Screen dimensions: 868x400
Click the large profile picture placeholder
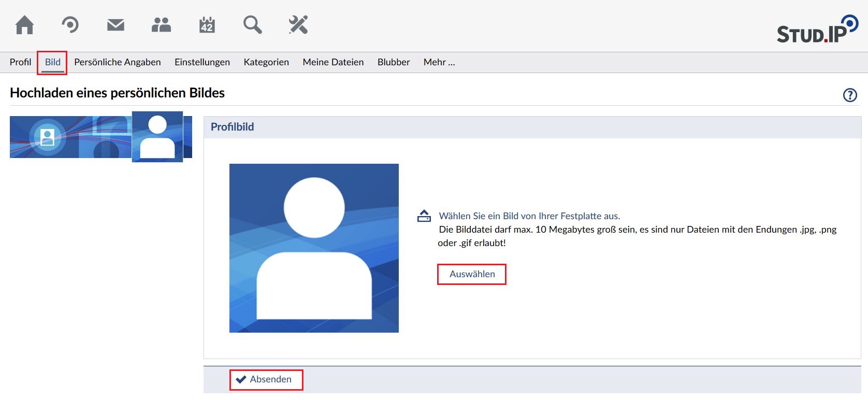point(314,248)
